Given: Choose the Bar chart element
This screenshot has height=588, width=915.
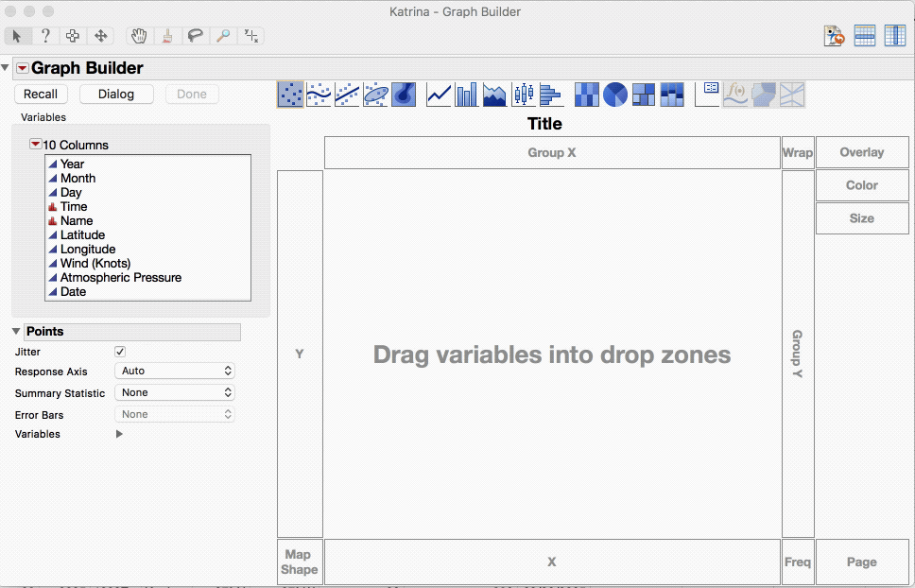Looking at the screenshot, I should pos(466,94).
